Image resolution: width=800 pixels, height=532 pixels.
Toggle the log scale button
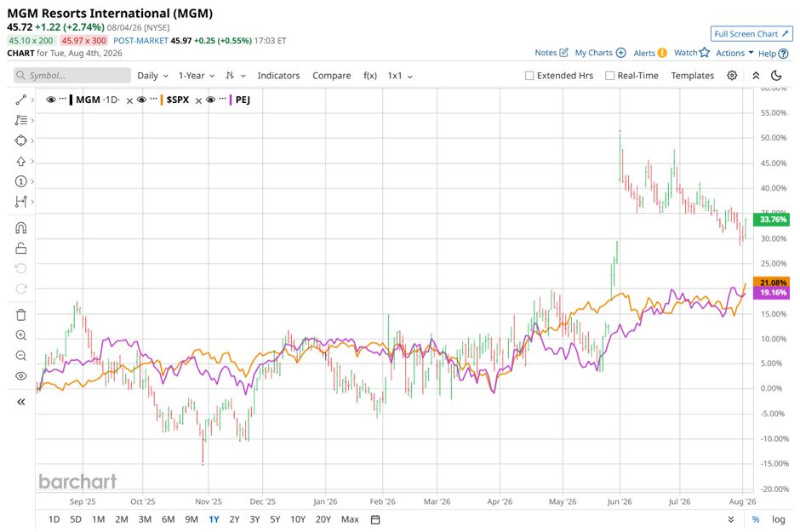point(778,519)
